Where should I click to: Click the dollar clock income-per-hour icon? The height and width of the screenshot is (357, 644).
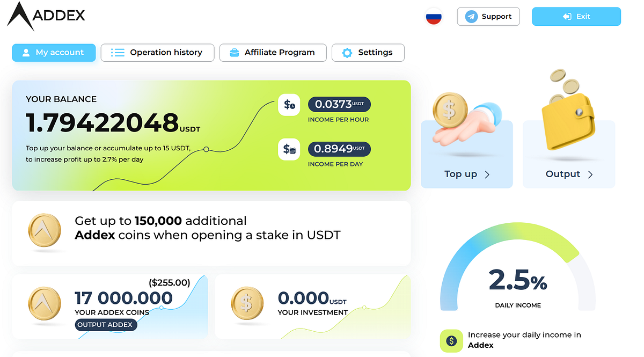tap(289, 105)
